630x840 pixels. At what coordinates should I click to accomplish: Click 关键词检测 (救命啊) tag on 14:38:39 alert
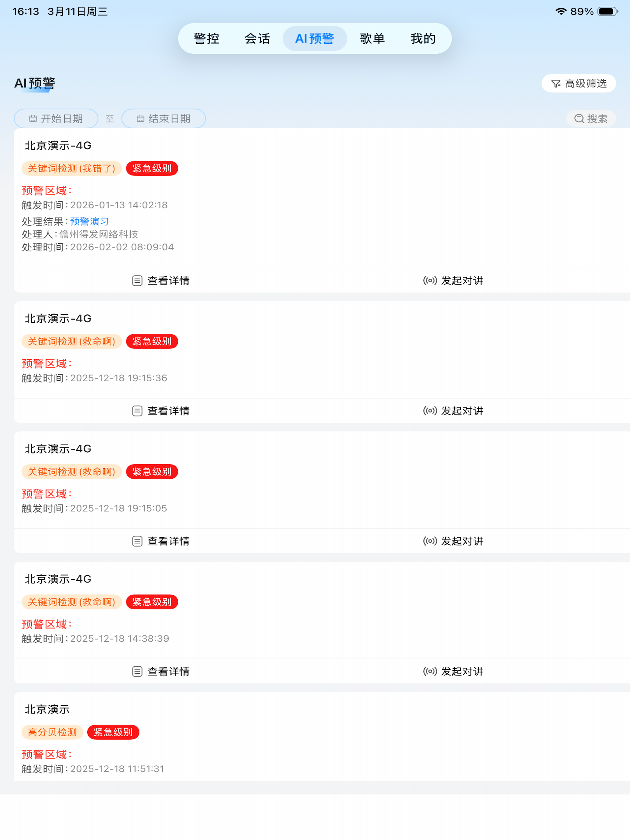[71, 602]
